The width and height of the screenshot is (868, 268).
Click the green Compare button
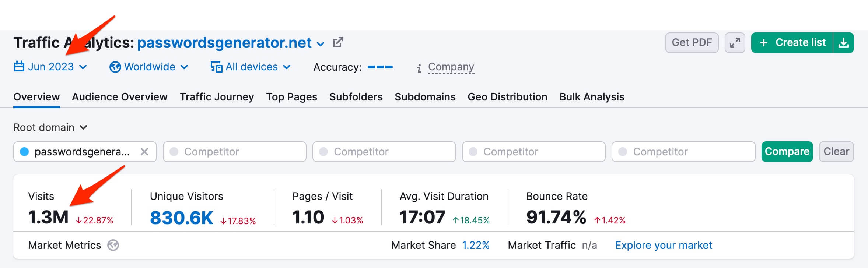pyautogui.click(x=787, y=152)
